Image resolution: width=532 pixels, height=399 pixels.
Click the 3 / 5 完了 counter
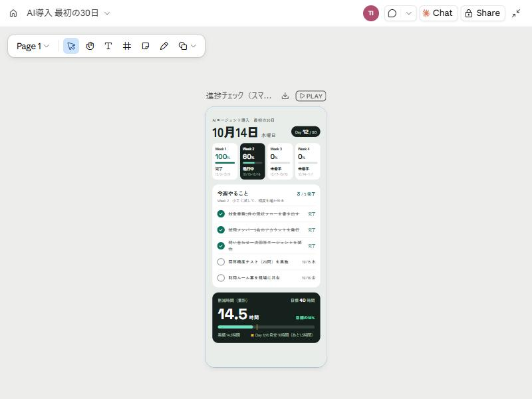click(306, 194)
